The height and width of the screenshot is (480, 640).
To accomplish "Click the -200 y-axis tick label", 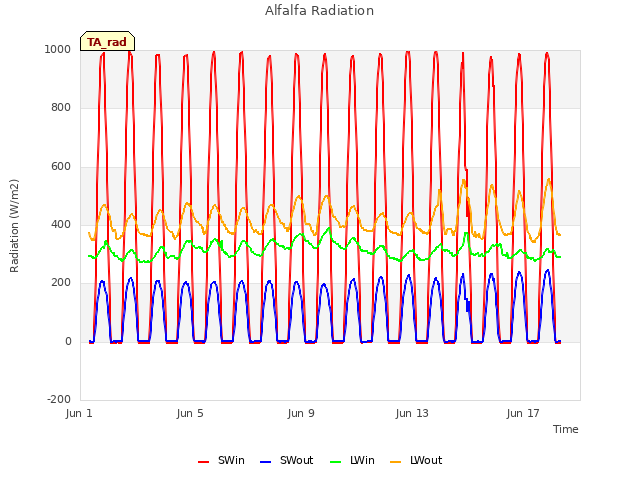I will (x=59, y=399).
